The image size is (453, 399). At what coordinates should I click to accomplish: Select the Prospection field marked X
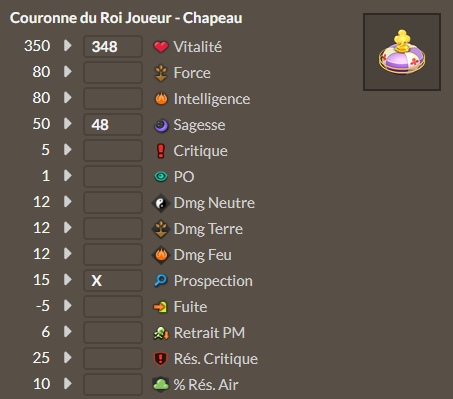113,280
